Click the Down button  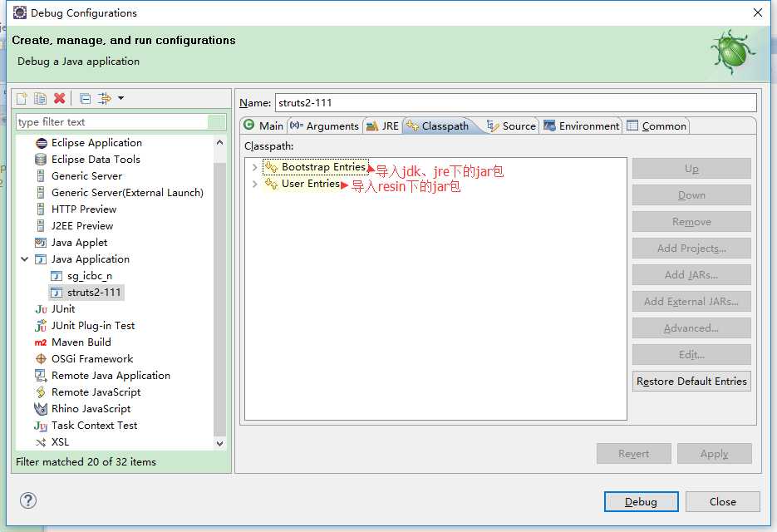coord(691,195)
